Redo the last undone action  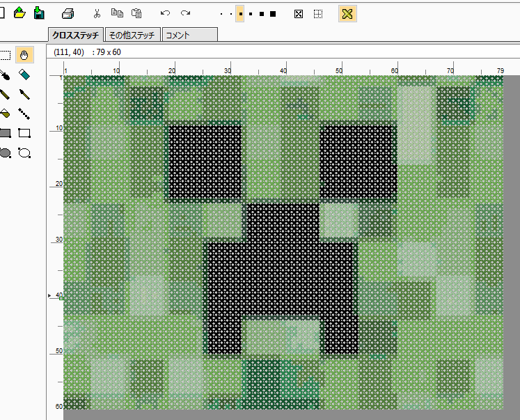(185, 13)
